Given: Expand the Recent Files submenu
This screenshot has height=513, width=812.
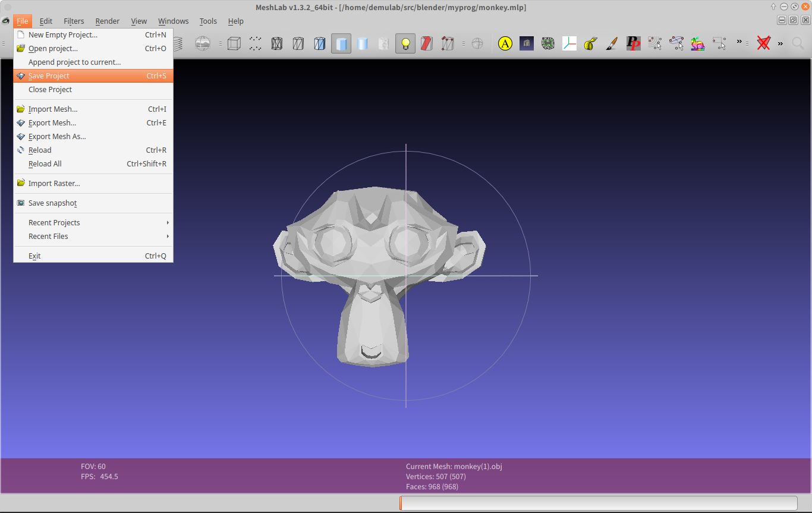Looking at the screenshot, I should coord(93,236).
